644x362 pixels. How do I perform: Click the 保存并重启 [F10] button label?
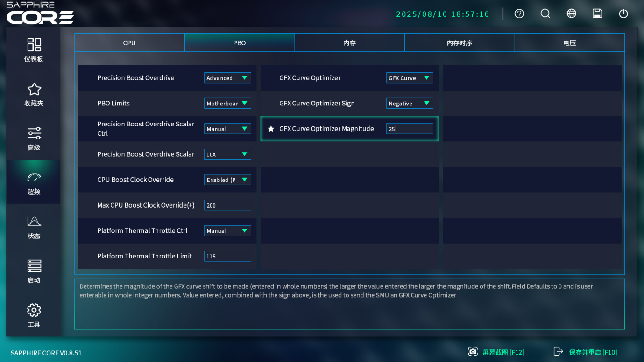(x=593, y=352)
